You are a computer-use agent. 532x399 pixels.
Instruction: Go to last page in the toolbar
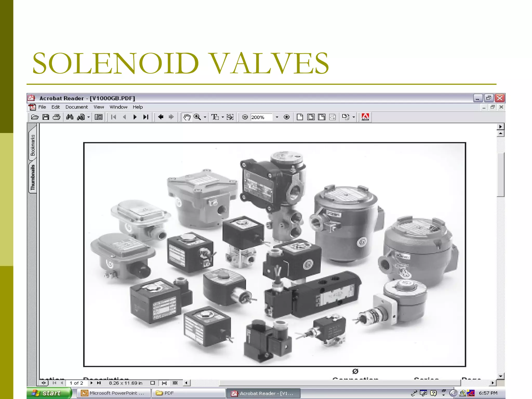click(x=146, y=117)
